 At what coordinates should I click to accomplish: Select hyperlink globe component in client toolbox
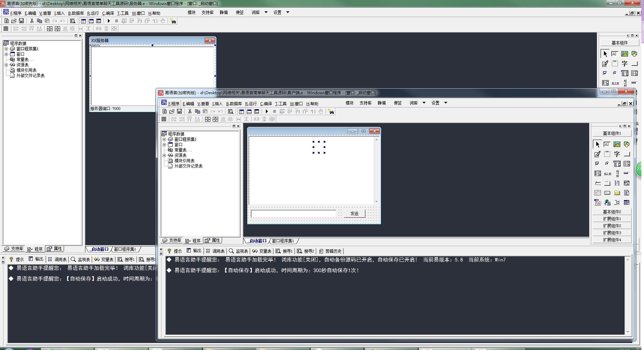pos(607,202)
